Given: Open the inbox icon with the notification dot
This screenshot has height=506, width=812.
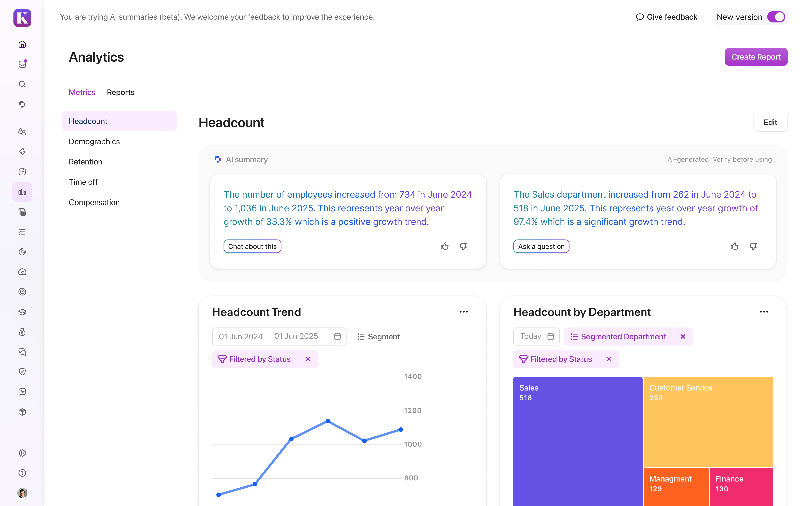Looking at the screenshot, I should click(x=22, y=64).
